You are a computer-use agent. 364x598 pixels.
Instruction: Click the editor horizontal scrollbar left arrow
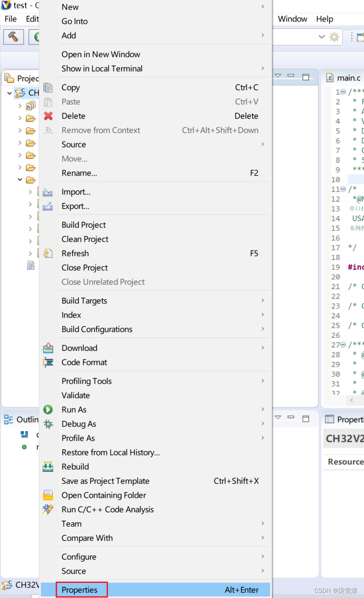click(x=352, y=400)
